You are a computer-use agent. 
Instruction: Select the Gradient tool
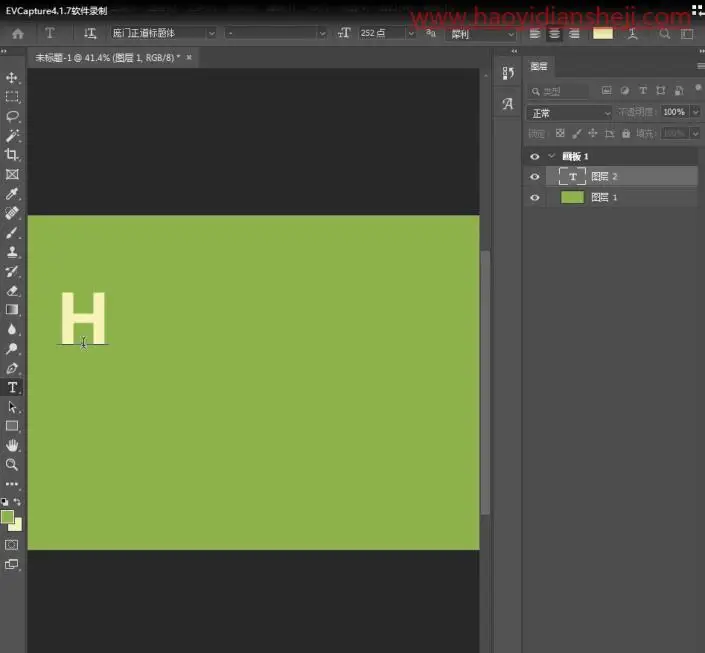(12, 309)
